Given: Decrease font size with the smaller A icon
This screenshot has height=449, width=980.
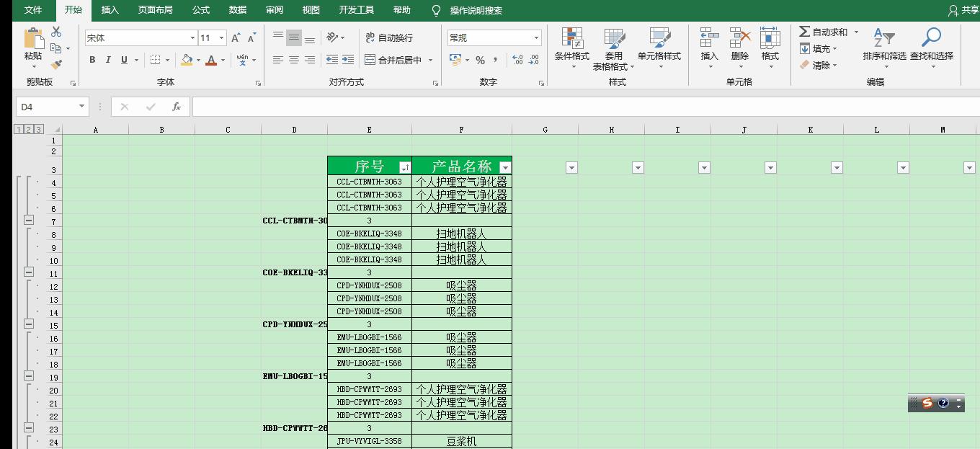Looking at the screenshot, I should point(251,37).
